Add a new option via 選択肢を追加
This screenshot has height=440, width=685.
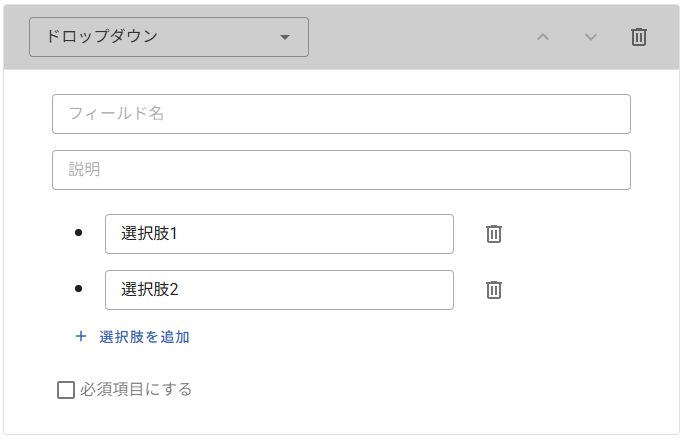(x=144, y=337)
